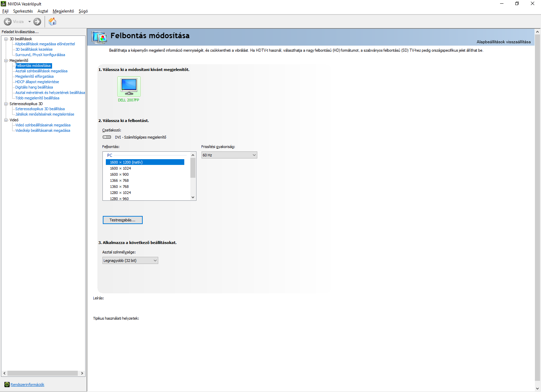Select resolution 1600 × 1200 (natív)
The image size is (541, 392).
click(145, 162)
